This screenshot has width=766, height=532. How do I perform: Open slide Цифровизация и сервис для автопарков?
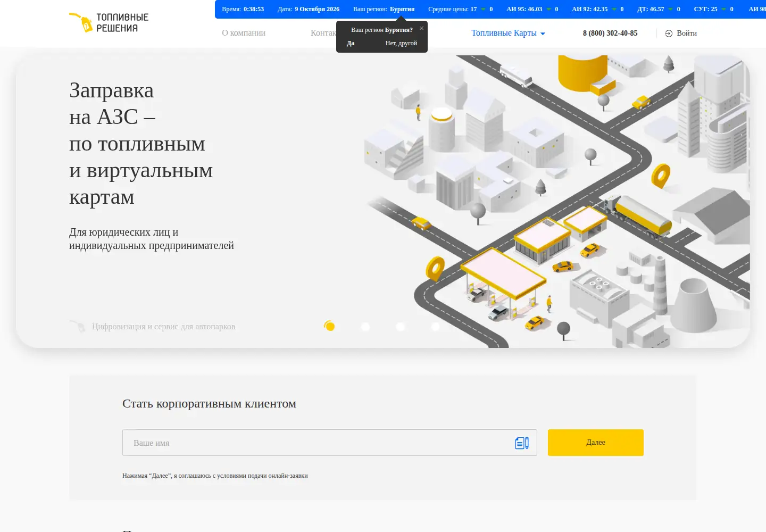[x=152, y=326]
